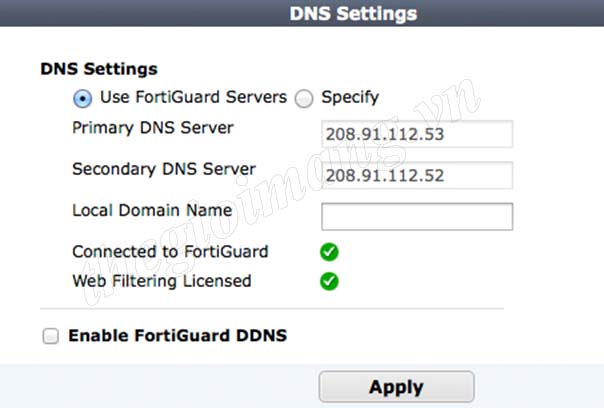604x408 pixels.
Task: Click into the Local Domain Name field
Action: (417, 217)
